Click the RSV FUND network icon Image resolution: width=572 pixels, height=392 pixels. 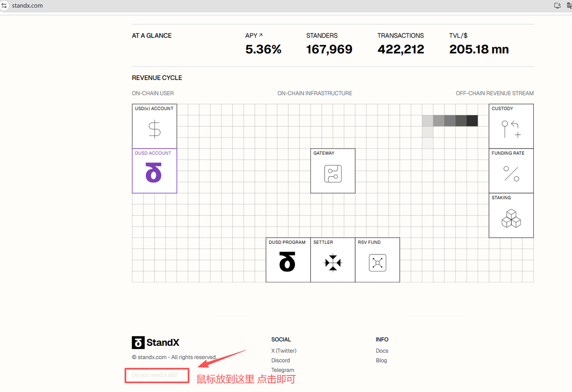pyautogui.click(x=378, y=263)
